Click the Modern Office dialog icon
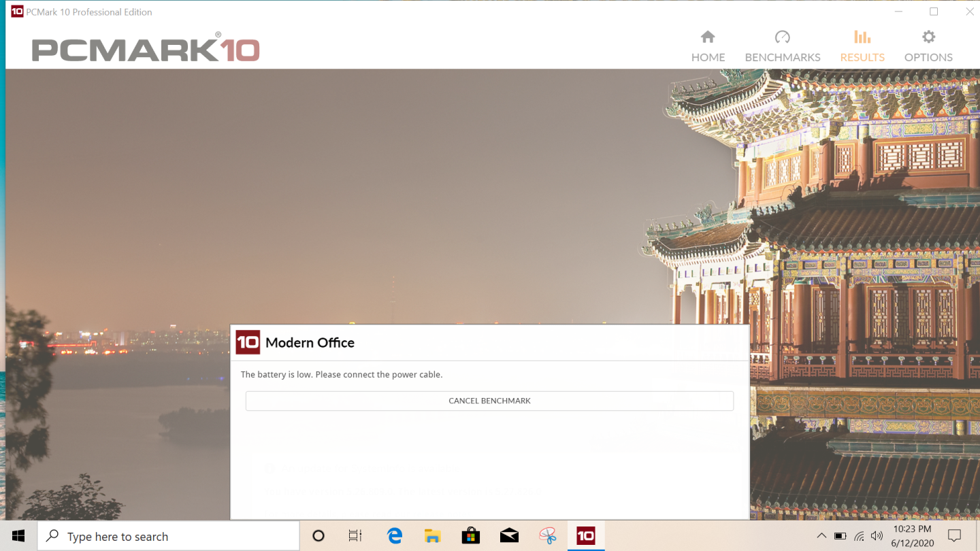 point(248,342)
